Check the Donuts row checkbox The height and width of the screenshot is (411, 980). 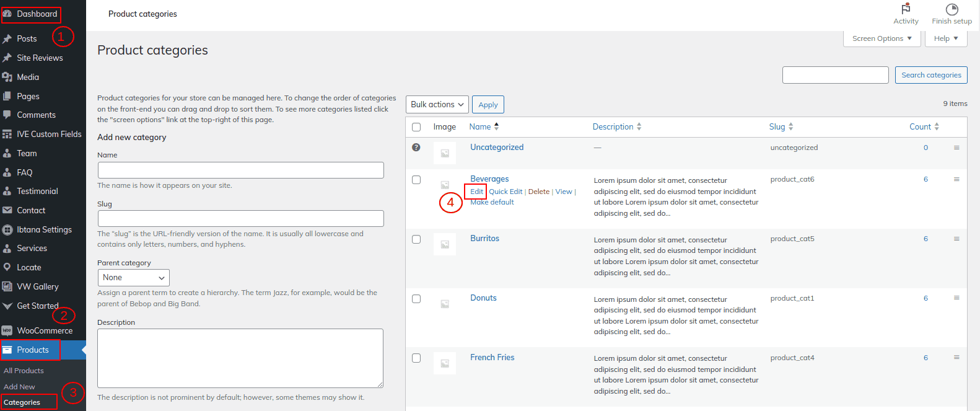coord(416,299)
